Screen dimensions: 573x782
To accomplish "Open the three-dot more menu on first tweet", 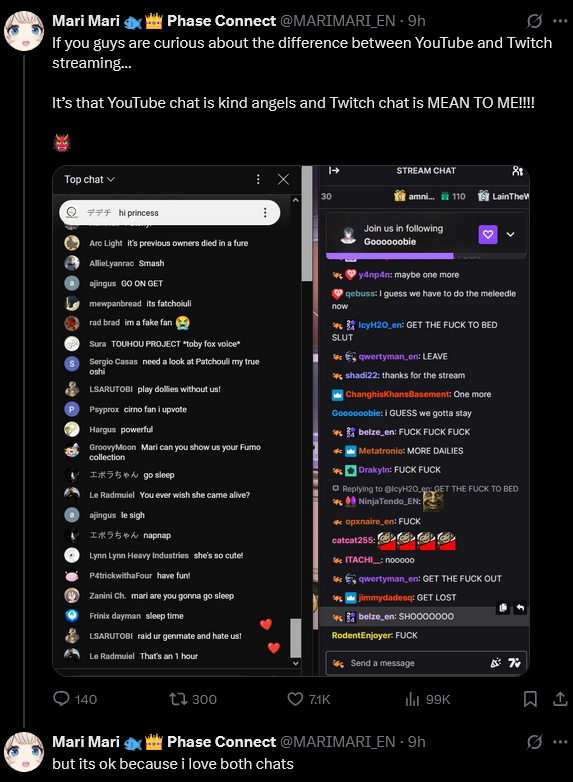I will (x=560, y=21).
